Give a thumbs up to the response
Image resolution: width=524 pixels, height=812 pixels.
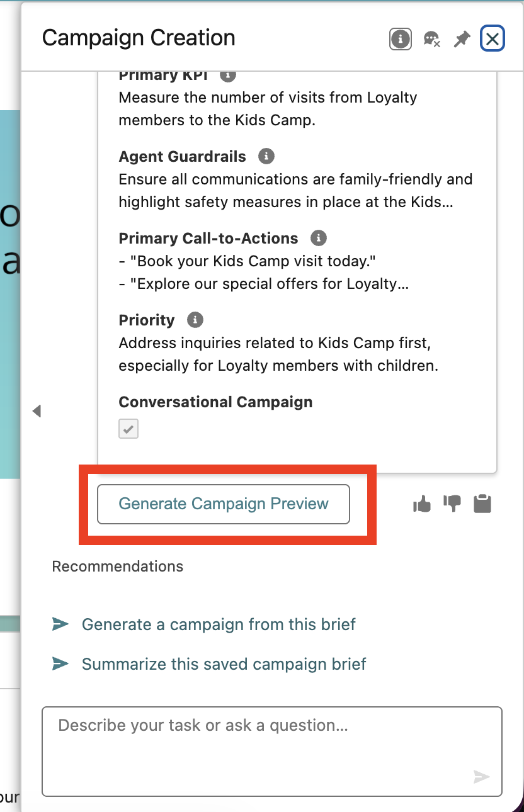[x=422, y=504]
